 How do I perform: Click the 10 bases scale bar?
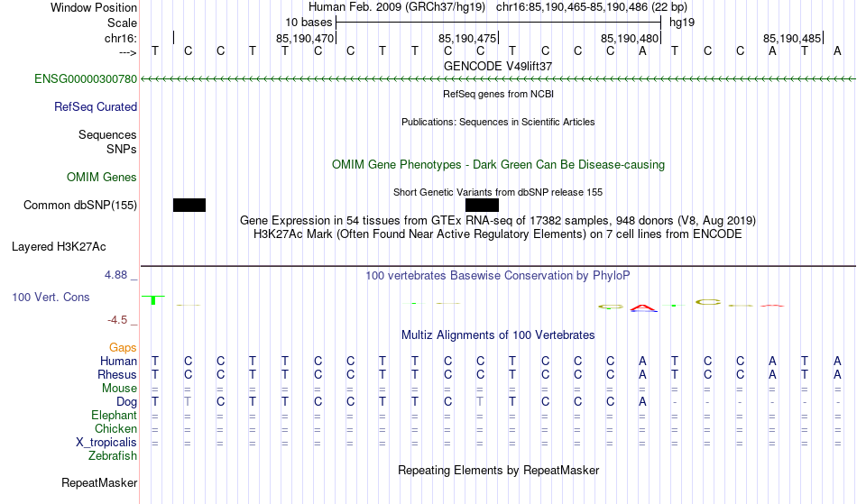tap(499, 23)
